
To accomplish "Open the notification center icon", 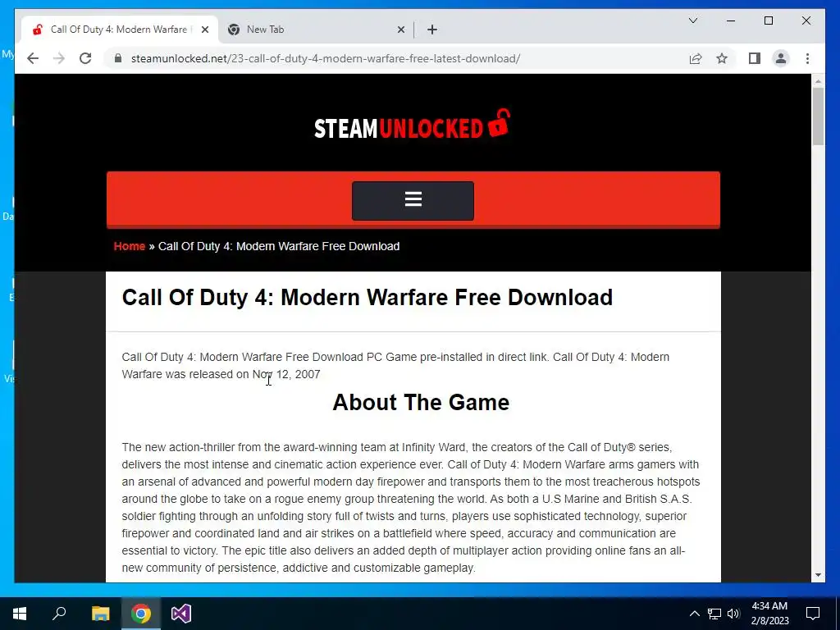I will (813, 614).
